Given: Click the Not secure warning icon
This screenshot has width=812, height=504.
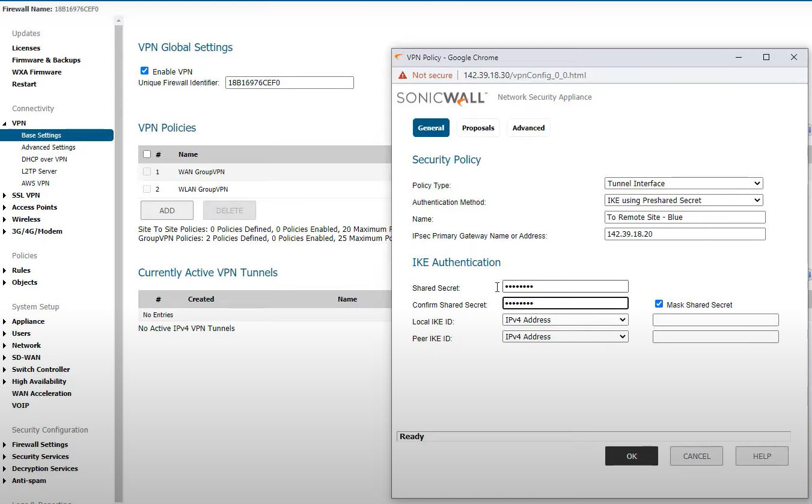Looking at the screenshot, I should (403, 75).
